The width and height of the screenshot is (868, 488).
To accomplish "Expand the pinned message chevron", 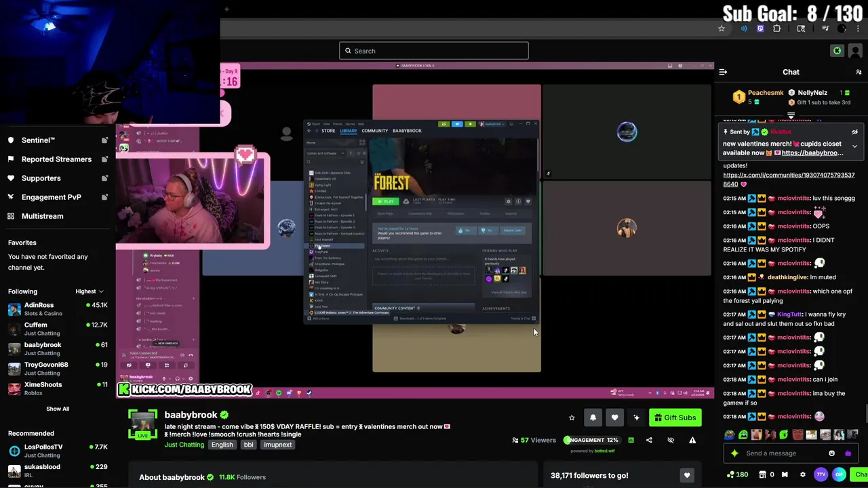I will (x=854, y=146).
